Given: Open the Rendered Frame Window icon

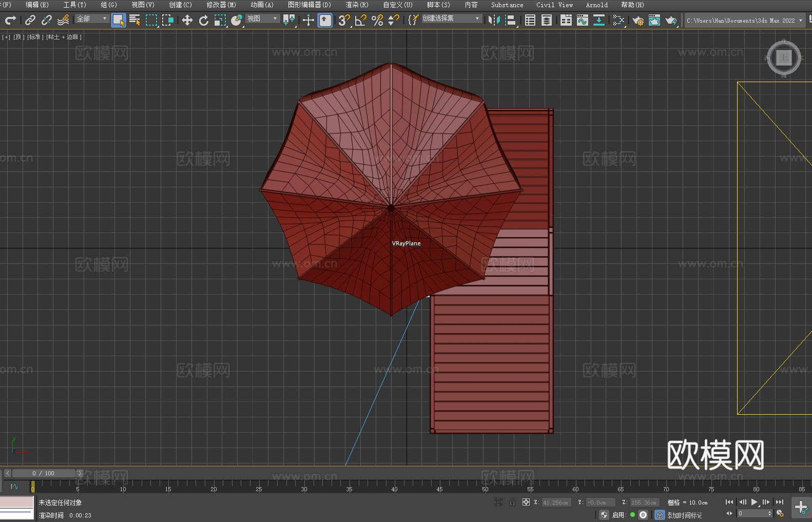Looking at the screenshot, I should 654,20.
